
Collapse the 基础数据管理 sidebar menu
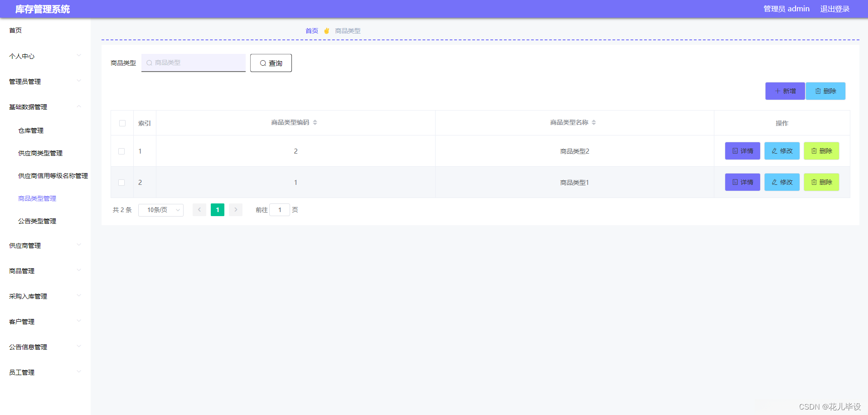coord(45,107)
